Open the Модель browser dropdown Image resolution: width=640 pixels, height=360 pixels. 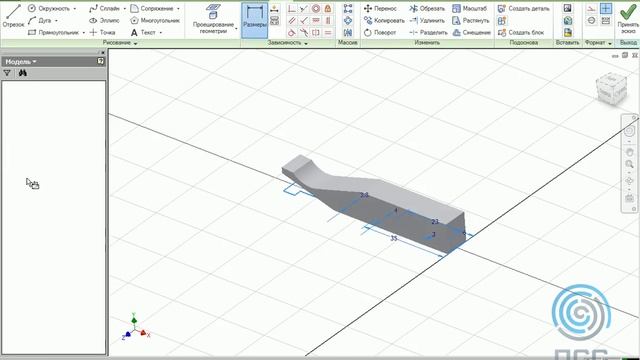(21, 62)
